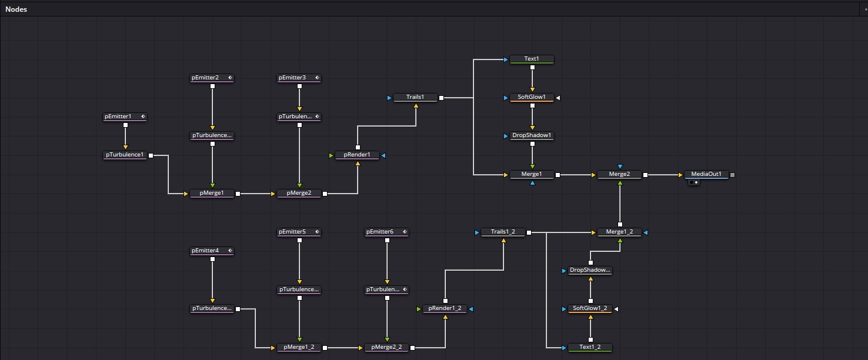Click the 3D icon on pEmitter1 node
This screenshot has height=360, width=868.
143,116
